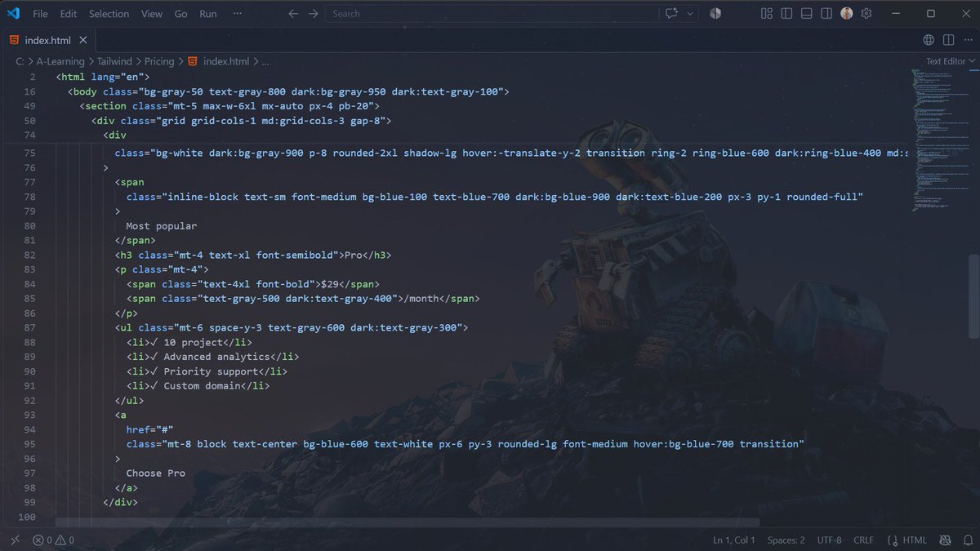
Task: Click the 'Choose Pro' text line
Action: (x=156, y=473)
